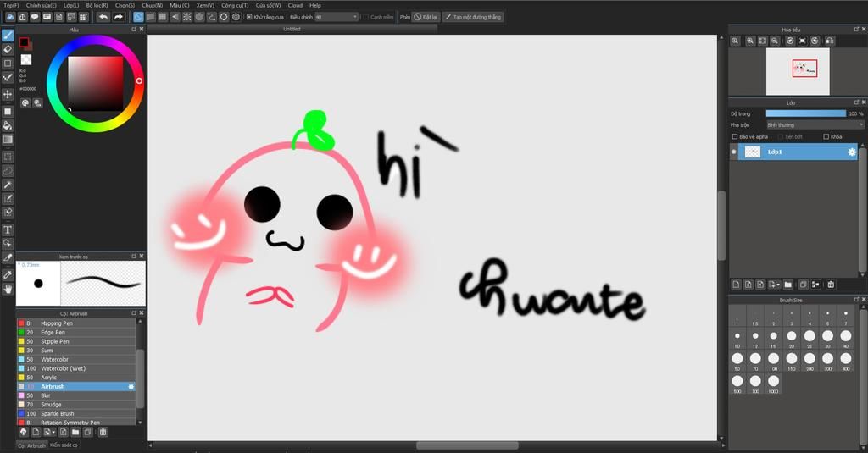Toggle Cạnh mềm checkbox

click(366, 17)
